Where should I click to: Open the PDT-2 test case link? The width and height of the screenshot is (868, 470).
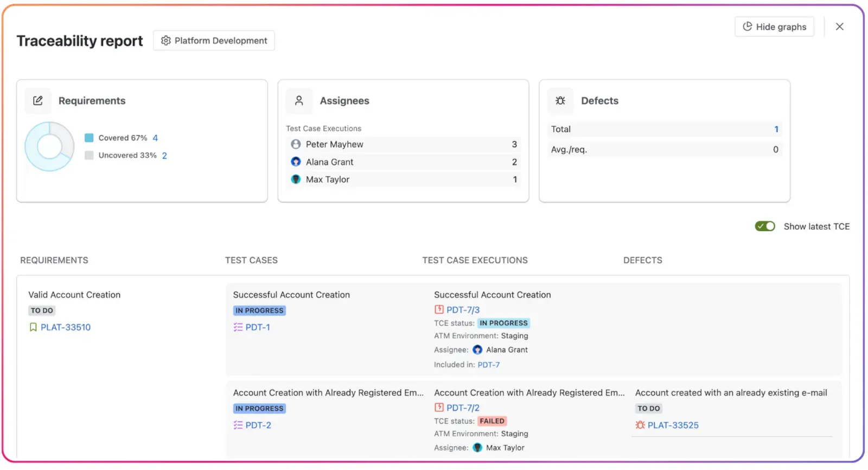point(258,425)
